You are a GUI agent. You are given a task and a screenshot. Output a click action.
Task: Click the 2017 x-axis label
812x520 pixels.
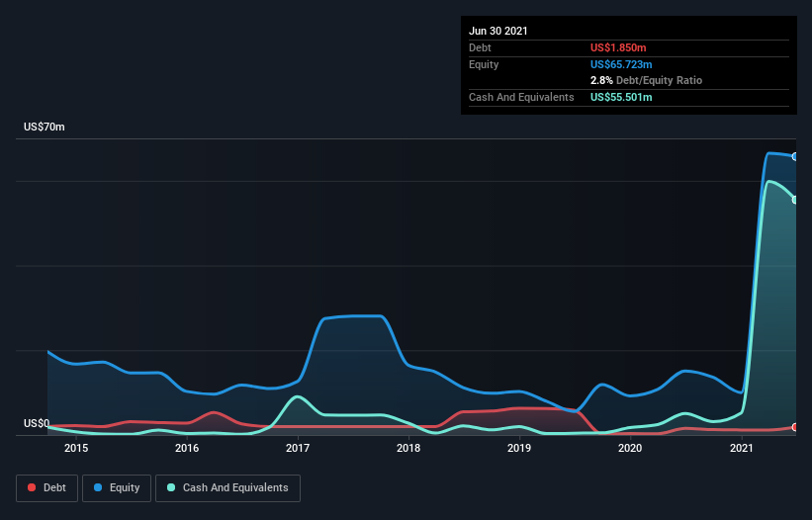298,448
